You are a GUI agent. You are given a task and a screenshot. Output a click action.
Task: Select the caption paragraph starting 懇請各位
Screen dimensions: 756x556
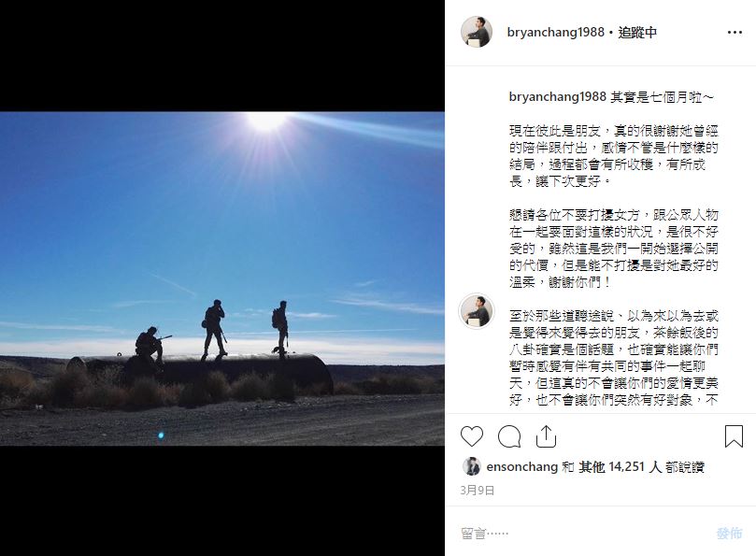[613, 249]
